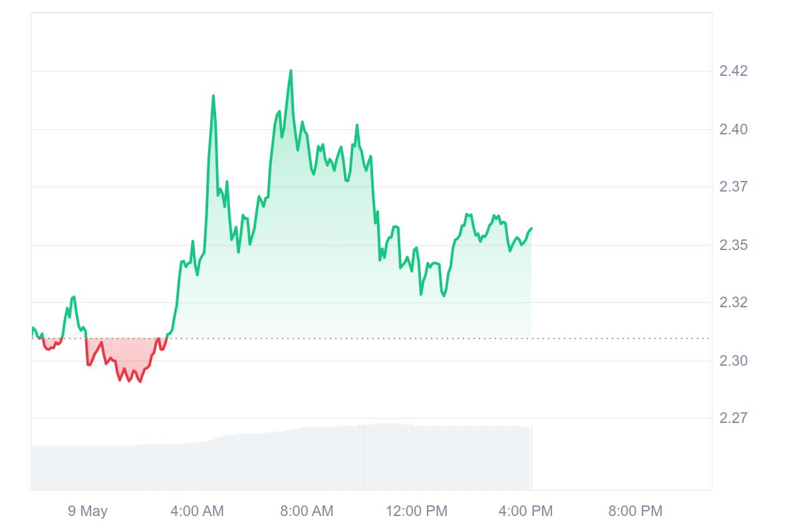
Task: Click the highest green peak of the price line
Action: pyautogui.click(x=291, y=71)
